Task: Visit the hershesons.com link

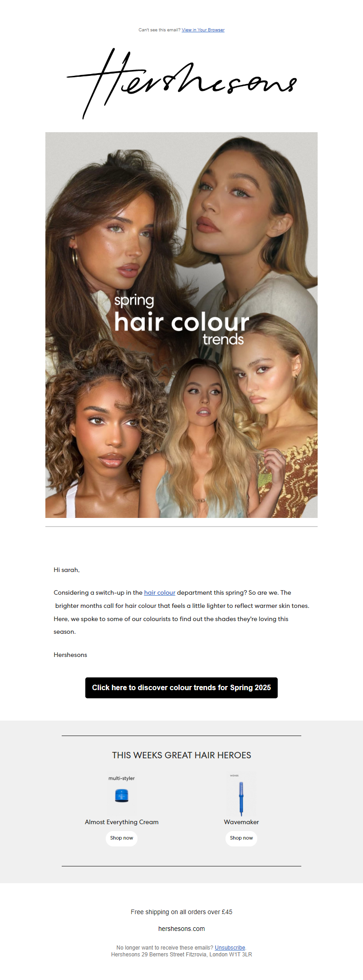Action: [181, 929]
